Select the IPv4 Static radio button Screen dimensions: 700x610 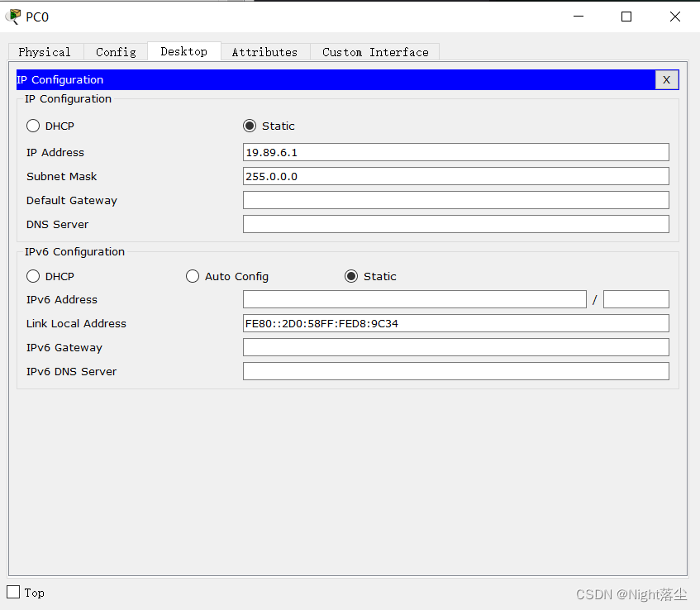point(250,126)
